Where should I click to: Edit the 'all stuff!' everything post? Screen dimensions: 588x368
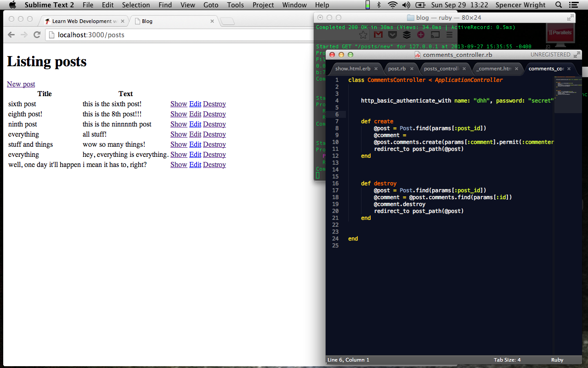point(195,134)
